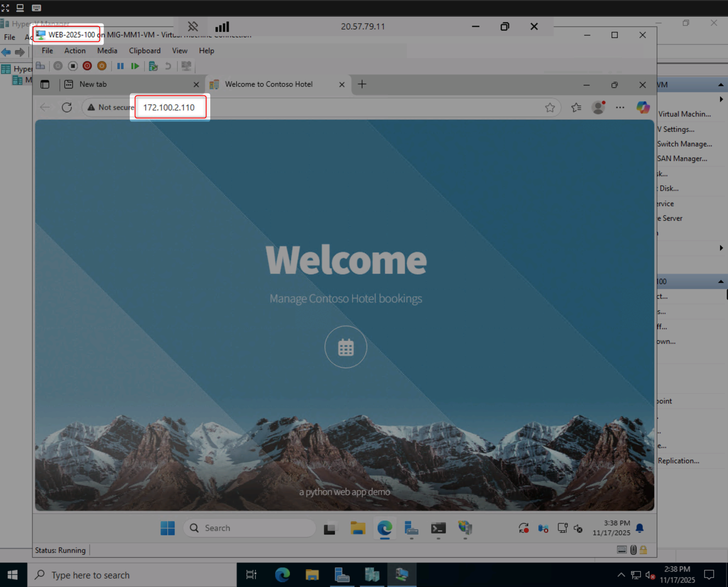Open host Edge taskbar icon
This screenshot has height=587, width=728.
[x=282, y=575]
